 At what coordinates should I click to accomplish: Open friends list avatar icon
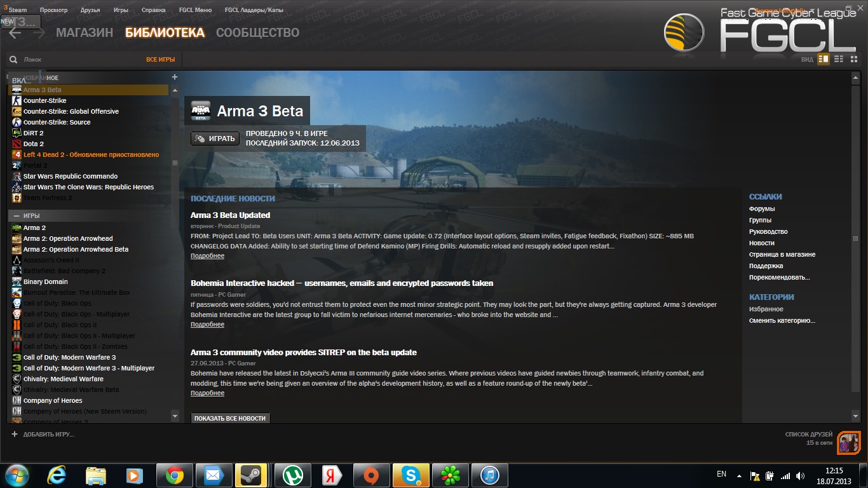click(848, 443)
